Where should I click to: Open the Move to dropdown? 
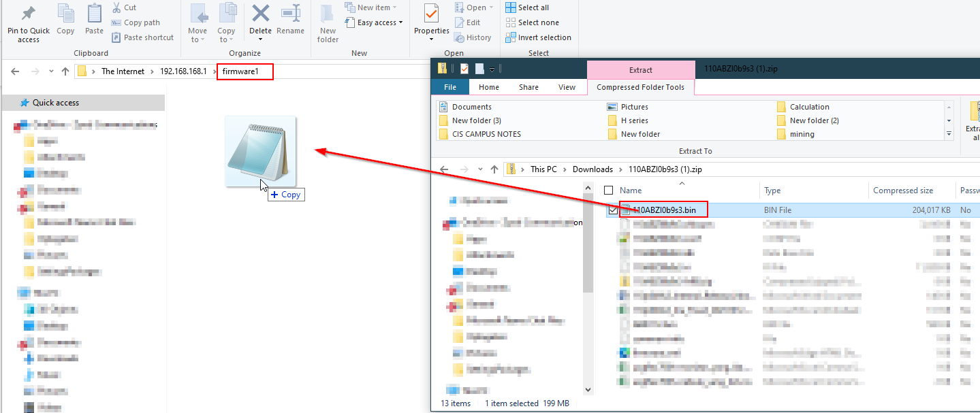point(197,39)
